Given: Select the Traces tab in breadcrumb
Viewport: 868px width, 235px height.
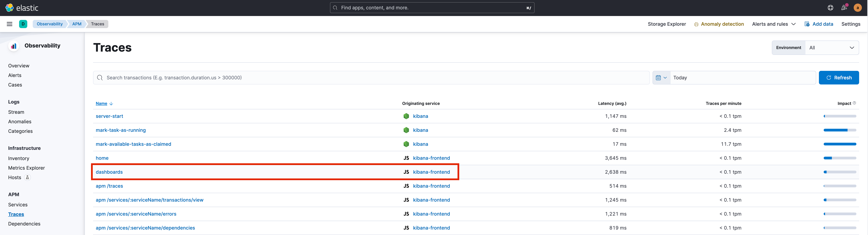Looking at the screenshot, I should click(x=98, y=24).
